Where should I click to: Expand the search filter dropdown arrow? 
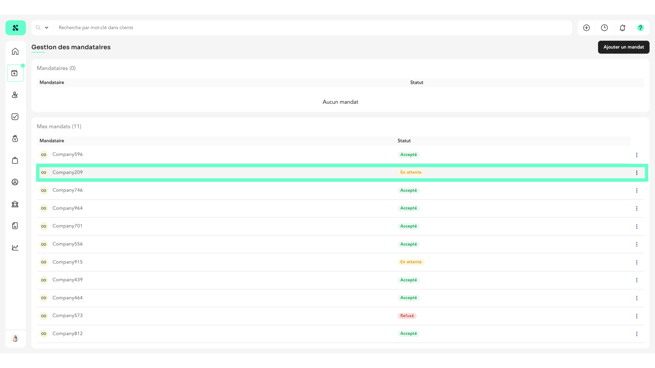[46, 28]
